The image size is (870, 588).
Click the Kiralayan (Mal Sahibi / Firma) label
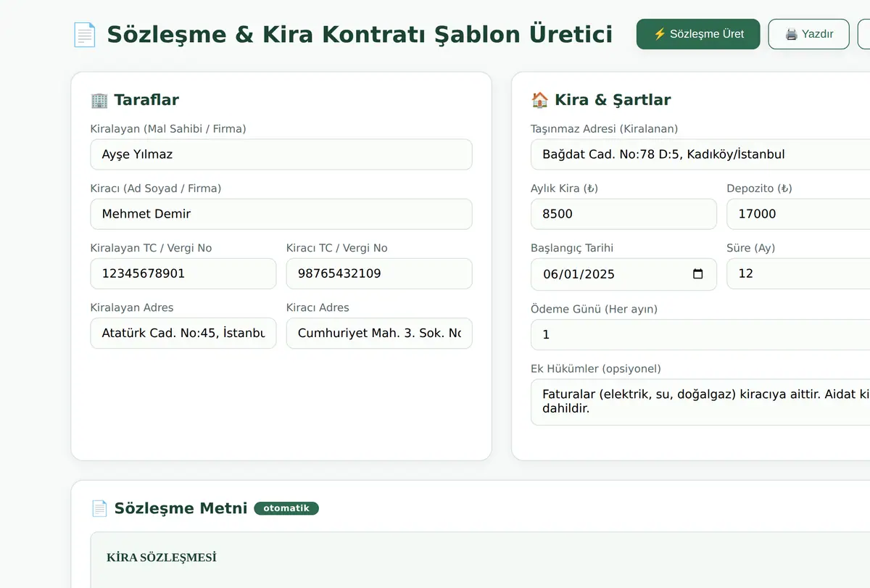(x=168, y=129)
